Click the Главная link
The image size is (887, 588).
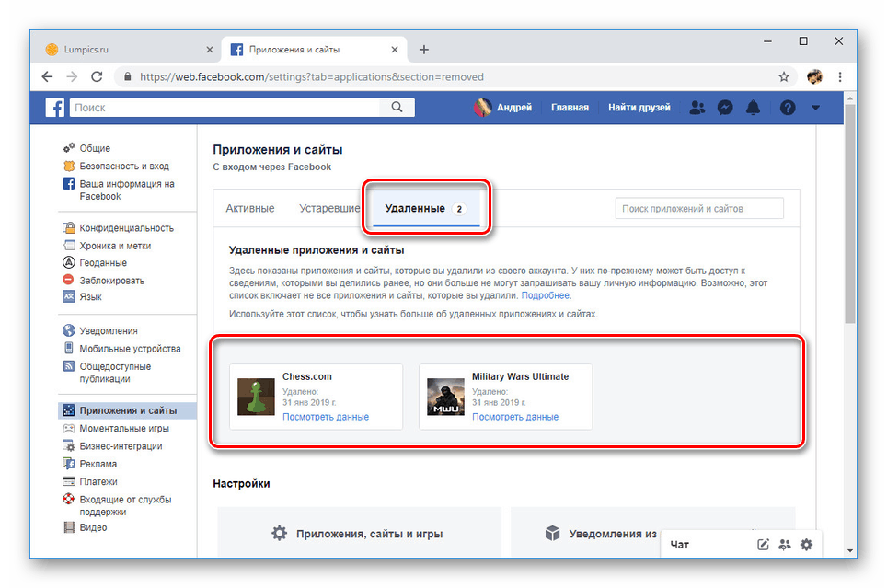tap(570, 108)
